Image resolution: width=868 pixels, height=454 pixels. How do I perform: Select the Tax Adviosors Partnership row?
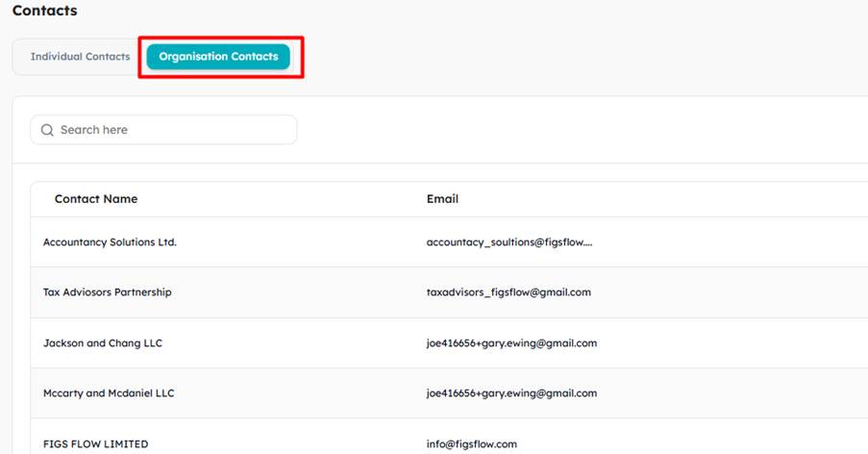(x=449, y=292)
